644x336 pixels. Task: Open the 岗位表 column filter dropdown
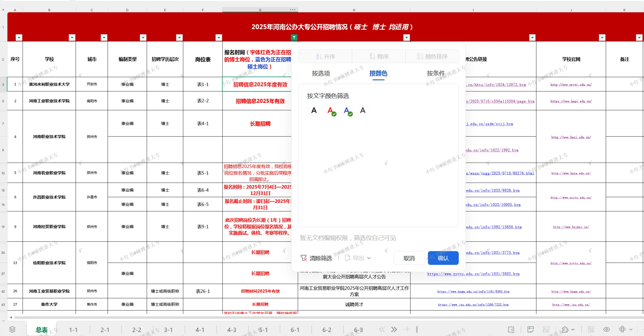point(218,38)
